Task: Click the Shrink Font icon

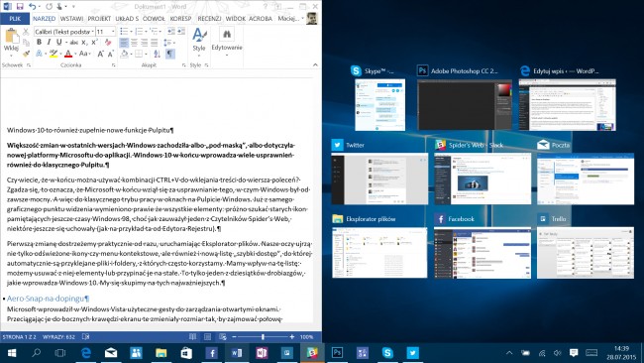Action: [x=110, y=54]
